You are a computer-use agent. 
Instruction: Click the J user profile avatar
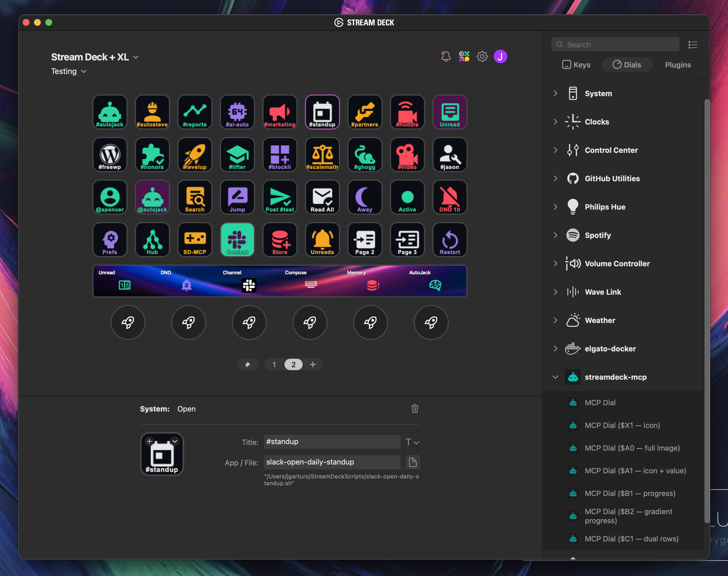click(x=500, y=56)
